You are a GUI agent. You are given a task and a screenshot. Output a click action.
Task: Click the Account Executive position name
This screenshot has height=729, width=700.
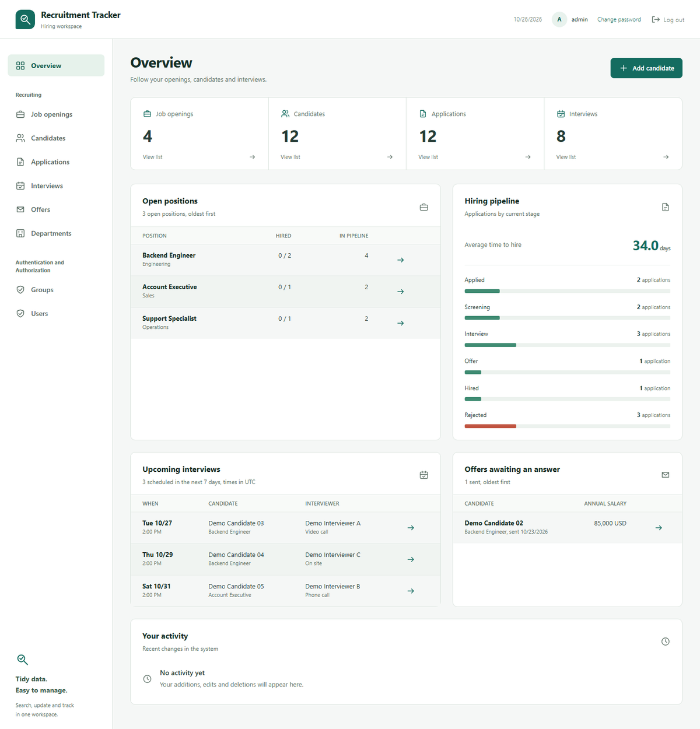(170, 287)
